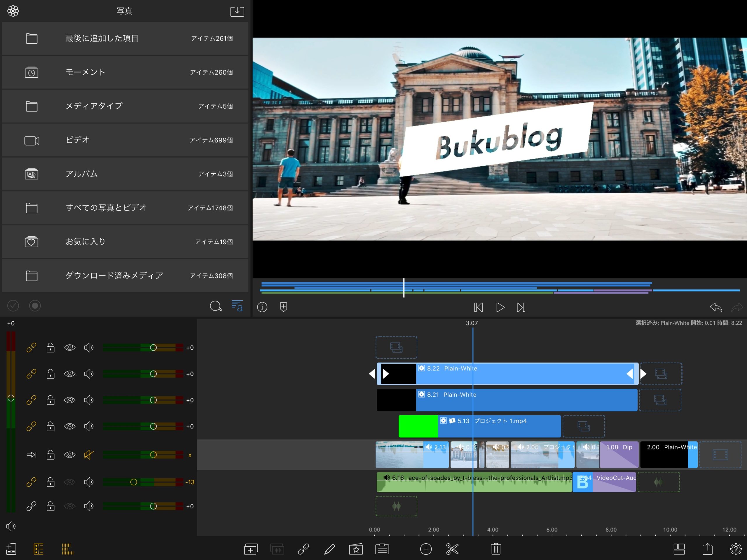747x560 pixels.
Task: Open the お気に入り row
Action: (125, 242)
